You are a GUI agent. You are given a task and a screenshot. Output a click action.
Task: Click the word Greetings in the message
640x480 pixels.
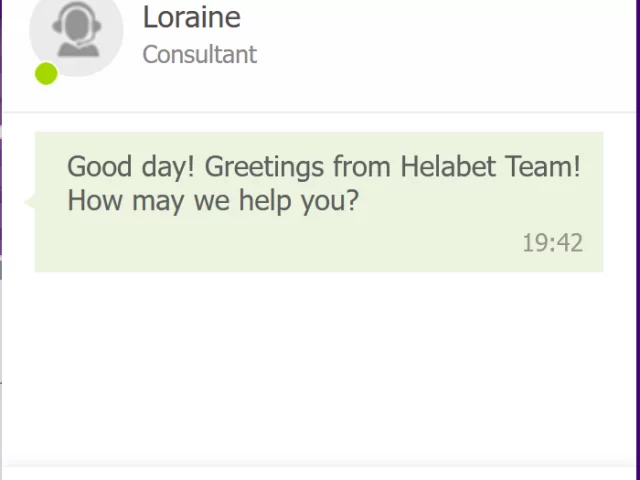pyautogui.click(x=264, y=167)
